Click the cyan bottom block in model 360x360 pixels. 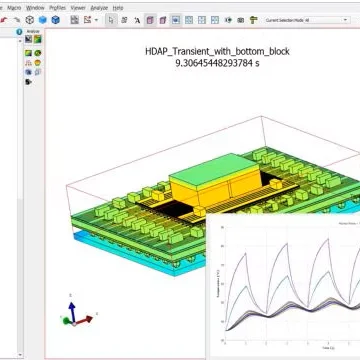(x=133, y=258)
